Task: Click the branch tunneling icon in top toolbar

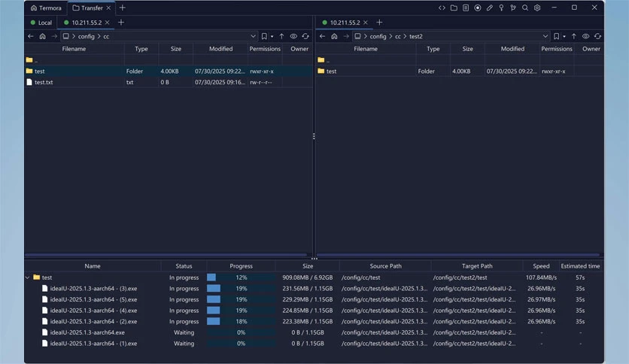Action: point(513,8)
